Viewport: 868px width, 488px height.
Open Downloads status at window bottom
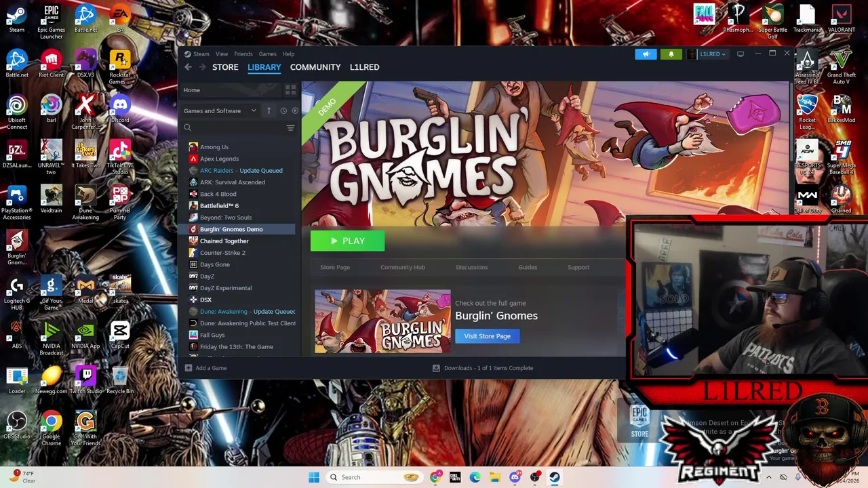[483, 368]
